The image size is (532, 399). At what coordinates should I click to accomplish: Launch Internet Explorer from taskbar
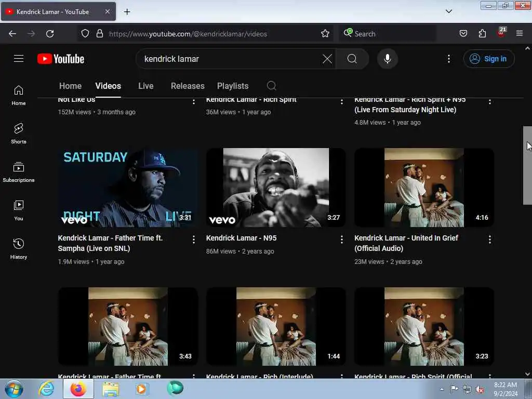pyautogui.click(x=46, y=389)
